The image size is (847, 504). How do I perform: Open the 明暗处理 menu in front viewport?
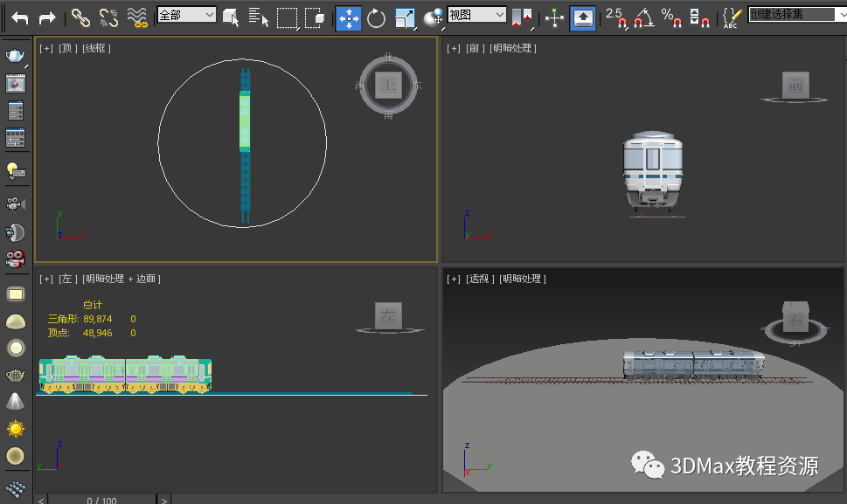click(512, 48)
